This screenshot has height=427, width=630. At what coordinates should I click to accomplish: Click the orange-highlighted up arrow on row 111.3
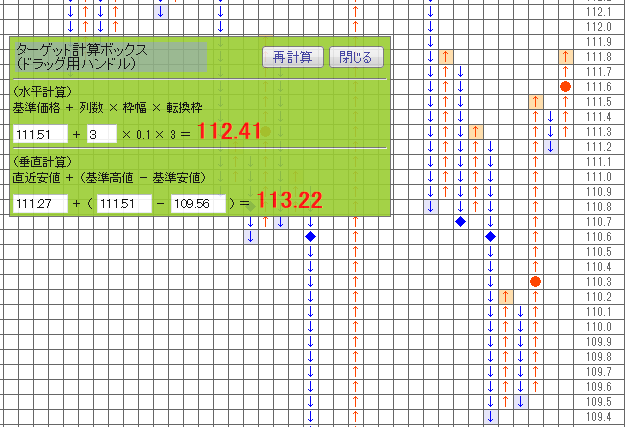[x=475, y=132]
